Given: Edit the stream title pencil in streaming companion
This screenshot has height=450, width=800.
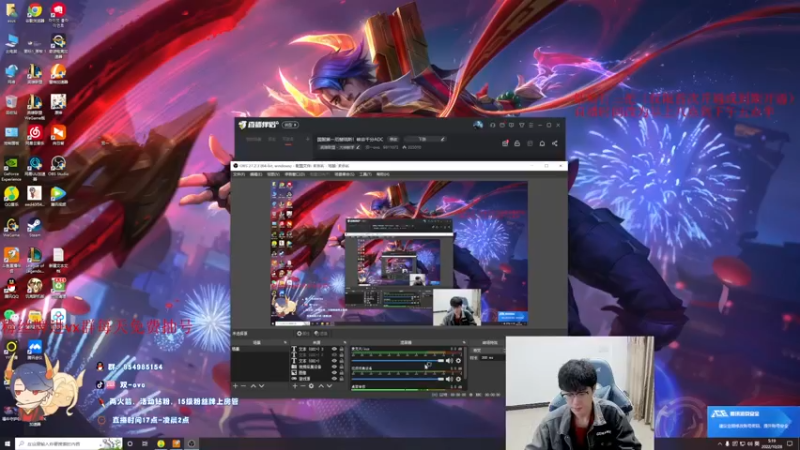Looking at the screenshot, I should point(443,139).
